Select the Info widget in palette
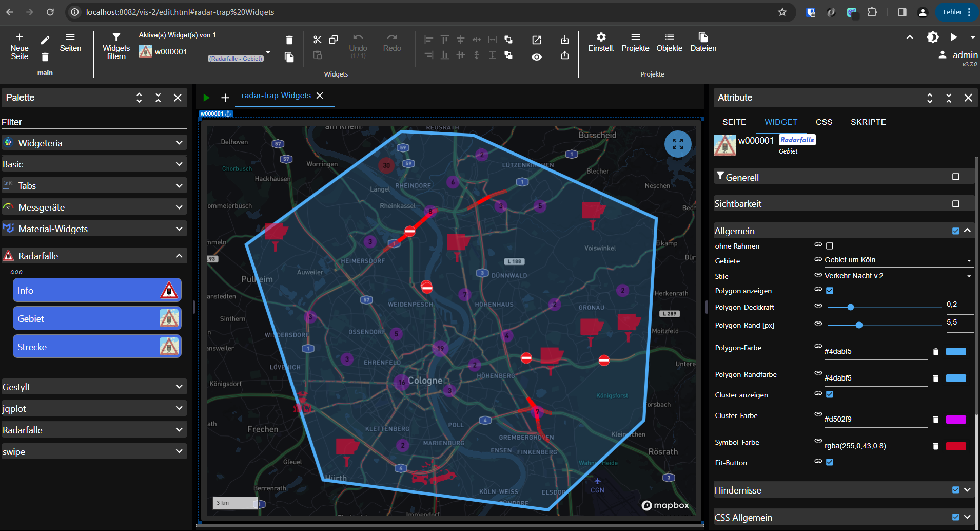Image resolution: width=980 pixels, height=531 pixels. (x=97, y=290)
